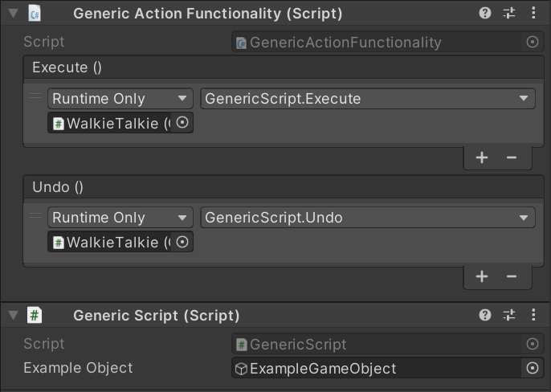This screenshot has height=392, width=551.
Task: Remove listener from Execute event
Action: tap(512, 157)
